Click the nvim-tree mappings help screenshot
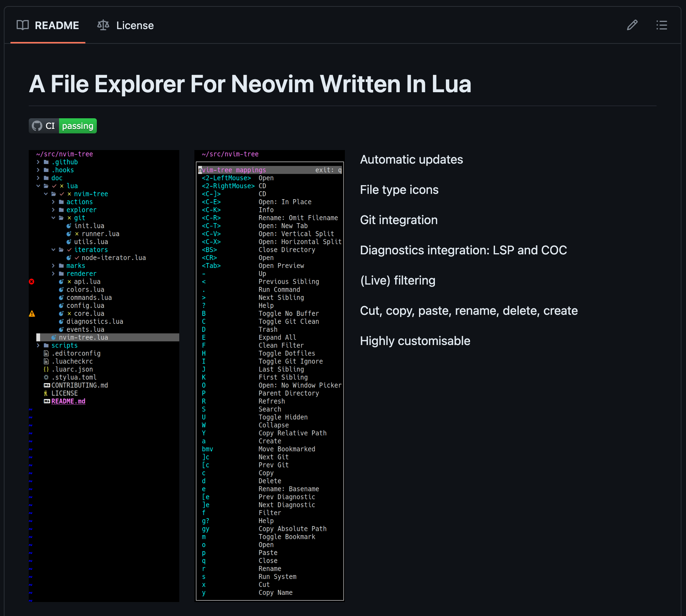This screenshot has height=616, width=686. (269, 376)
